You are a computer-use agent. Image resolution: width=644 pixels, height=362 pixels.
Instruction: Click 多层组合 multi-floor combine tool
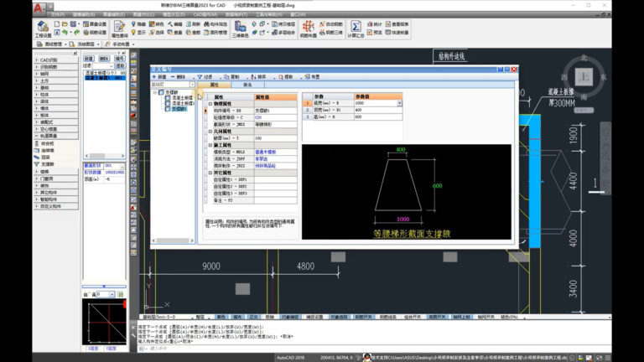point(283,32)
